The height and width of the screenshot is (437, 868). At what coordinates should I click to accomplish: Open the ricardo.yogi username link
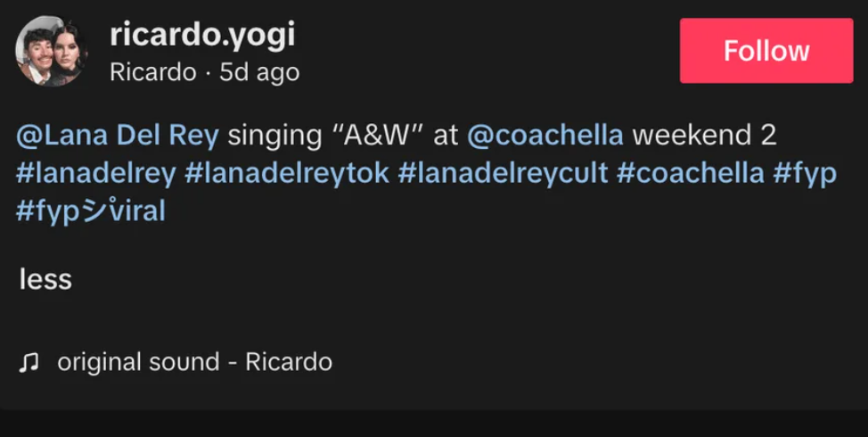pos(202,35)
